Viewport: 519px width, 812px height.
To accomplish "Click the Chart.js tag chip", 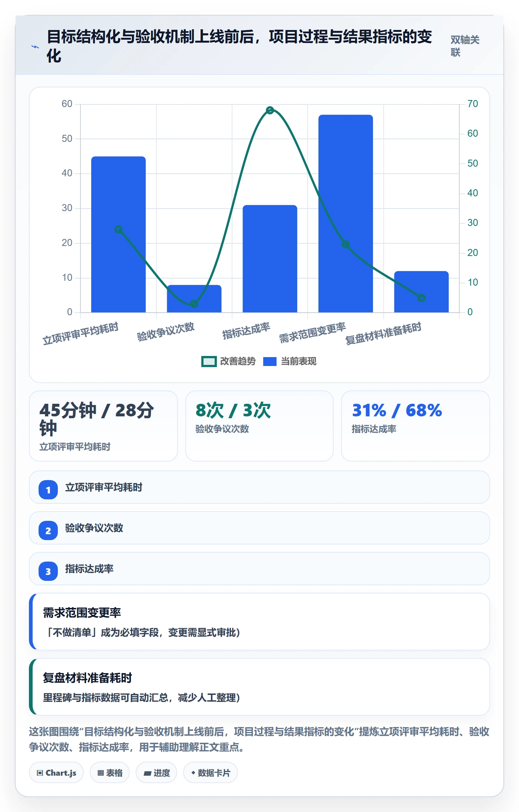I will tap(56, 773).
